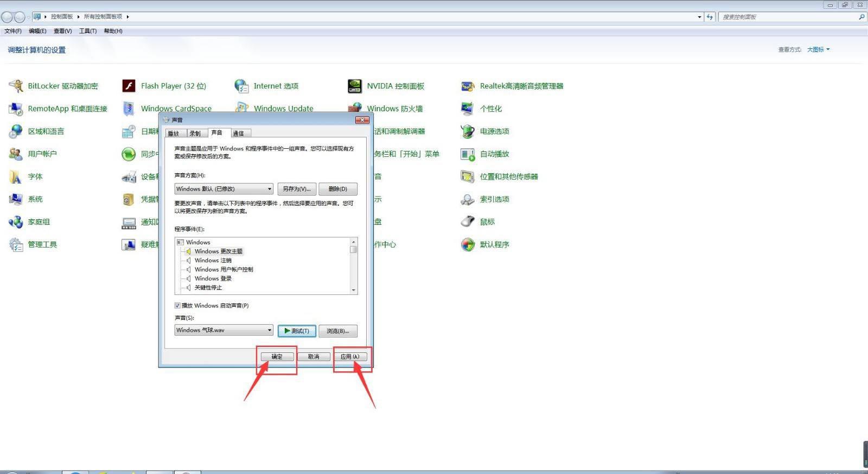Expand 控制面板 breadcrumb arrow in address bar

pyautogui.click(x=78, y=17)
